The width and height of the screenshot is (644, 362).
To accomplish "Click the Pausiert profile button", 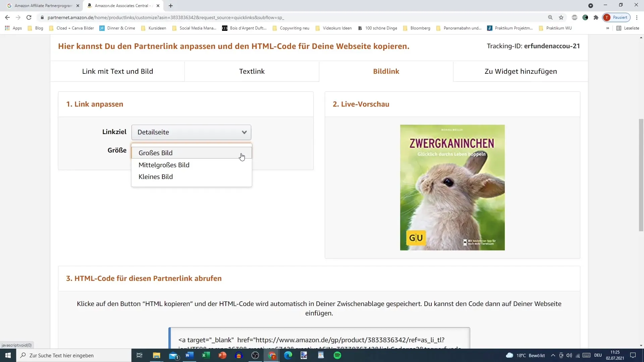I will [x=616, y=17].
